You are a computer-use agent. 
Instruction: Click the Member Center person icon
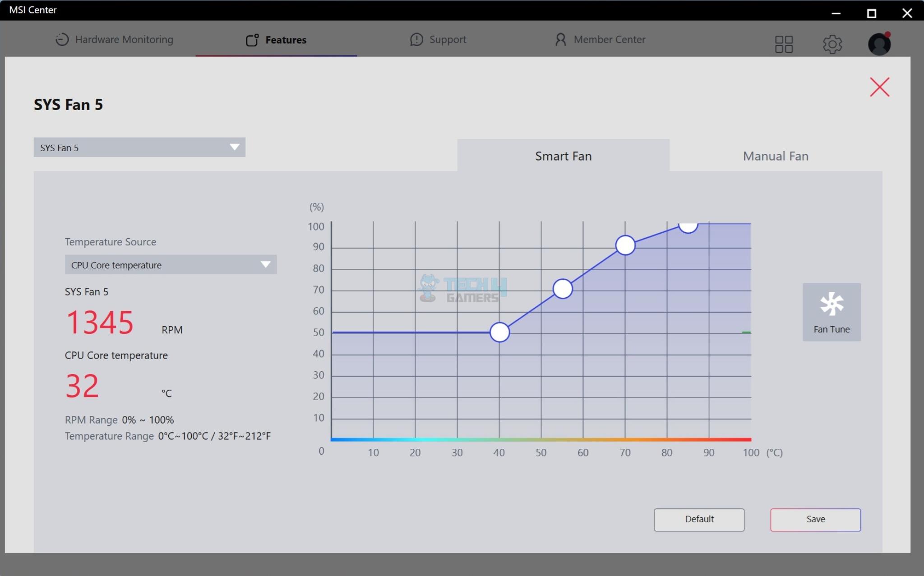[560, 40]
